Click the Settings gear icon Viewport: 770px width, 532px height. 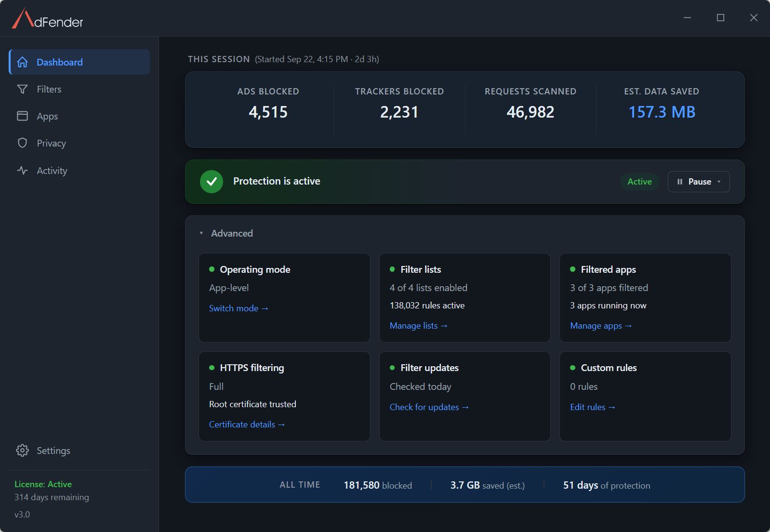22,451
